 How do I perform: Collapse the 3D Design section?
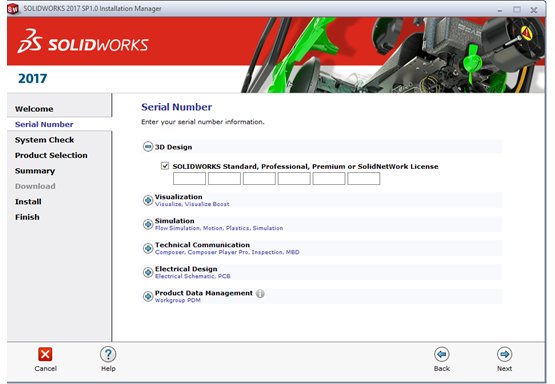(x=148, y=146)
